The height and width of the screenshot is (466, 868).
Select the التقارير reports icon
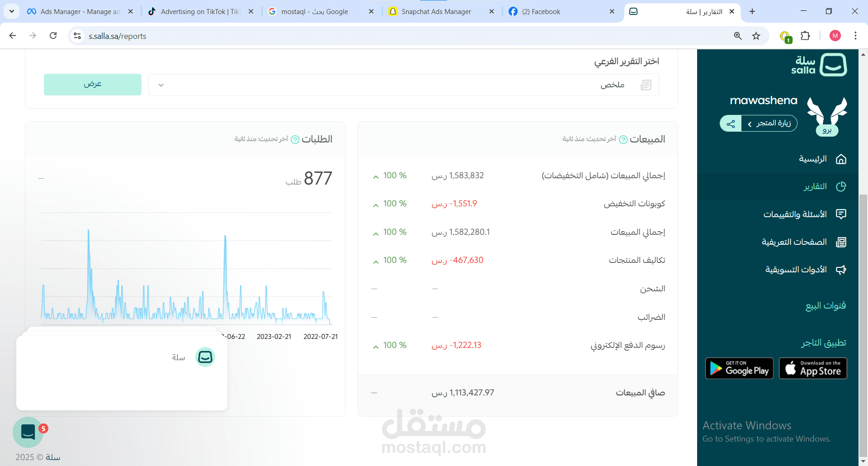pyautogui.click(x=841, y=186)
